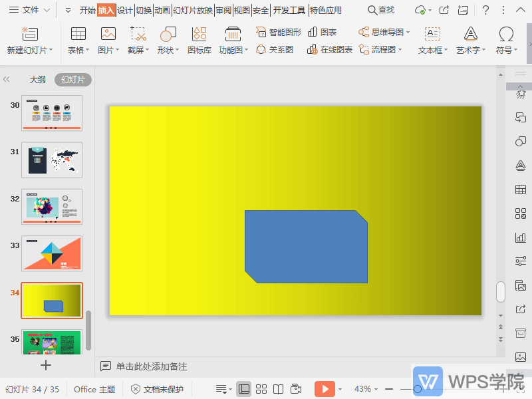Switch to normal view in status bar
The image size is (532, 399).
pos(244,389)
